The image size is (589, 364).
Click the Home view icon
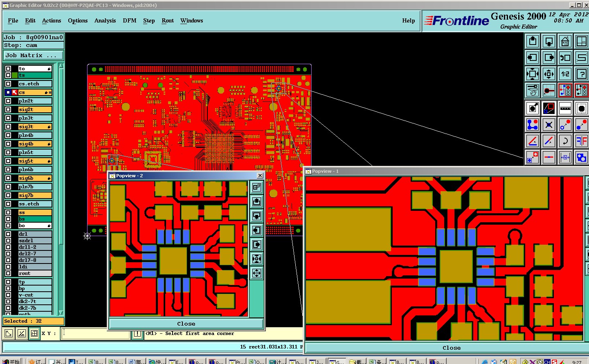(565, 41)
